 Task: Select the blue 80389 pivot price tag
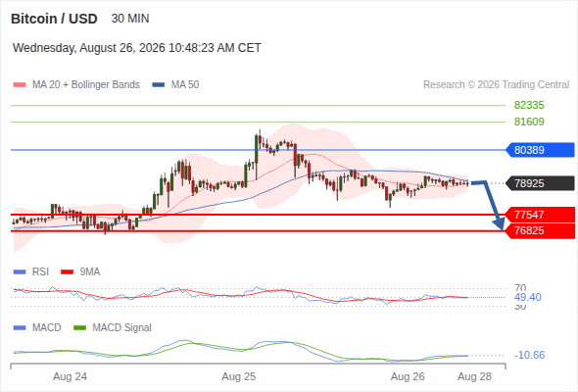tap(540, 150)
